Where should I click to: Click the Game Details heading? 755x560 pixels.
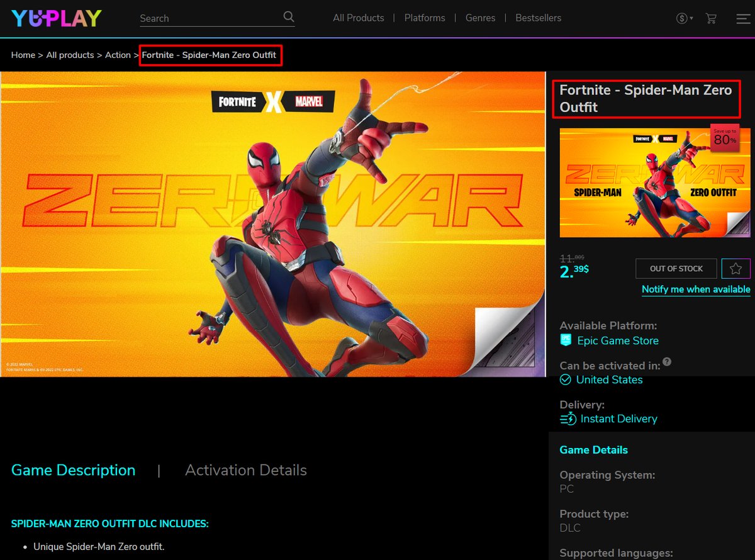click(x=594, y=450)
